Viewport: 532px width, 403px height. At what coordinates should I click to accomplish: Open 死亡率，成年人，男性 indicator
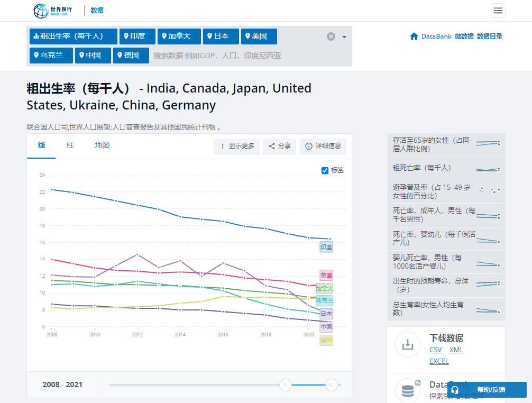point(446,215)
